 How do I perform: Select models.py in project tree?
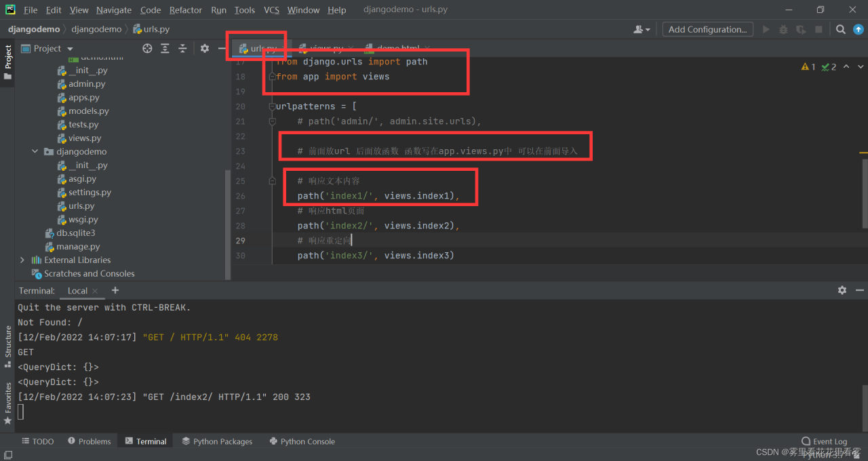tap(88, 111)
